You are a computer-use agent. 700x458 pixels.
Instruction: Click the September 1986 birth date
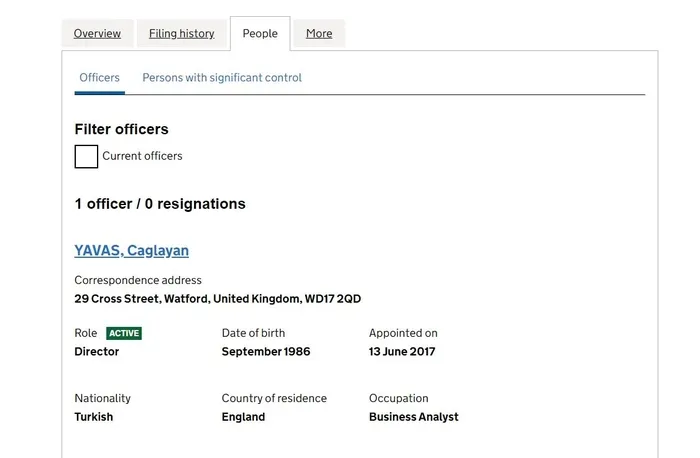266,352
